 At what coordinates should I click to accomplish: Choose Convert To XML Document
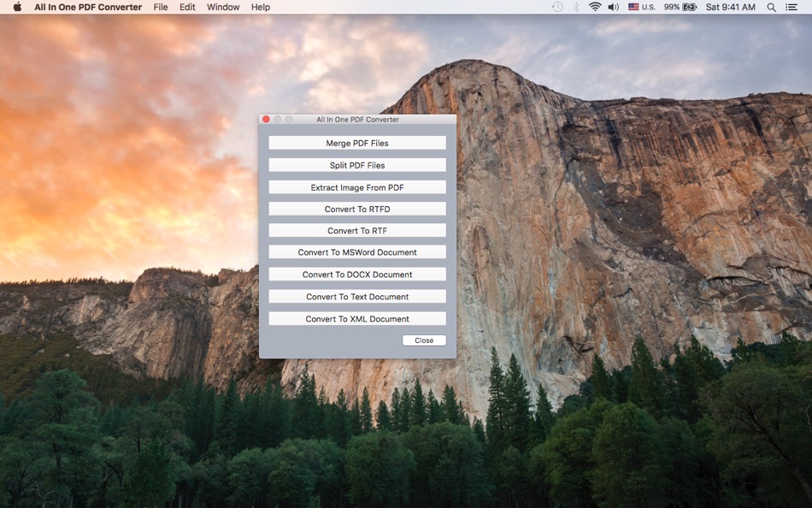coord(357,319)
